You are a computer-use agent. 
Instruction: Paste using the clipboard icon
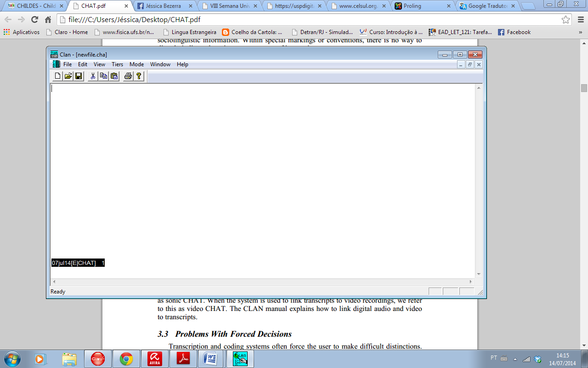point(114,76)
